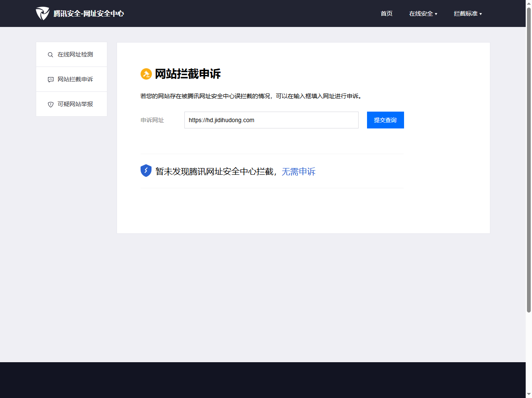Select 在线网址检测 in the sidebar
The width and height of the screenshot is (532, 398).
pyautogui.click(x=72, y=55)
